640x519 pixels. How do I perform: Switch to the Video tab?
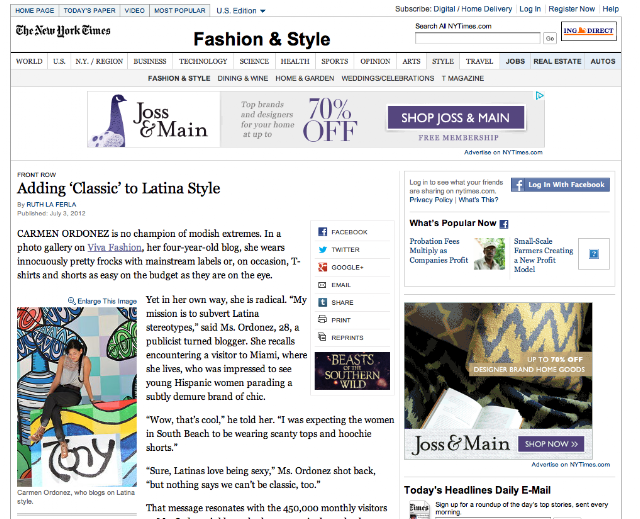135,11
